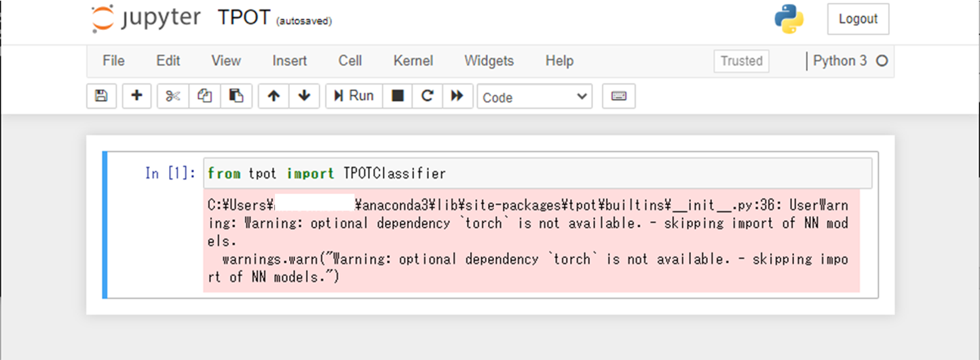Restart kernel and rerun all cells icon

click(457, 96)
